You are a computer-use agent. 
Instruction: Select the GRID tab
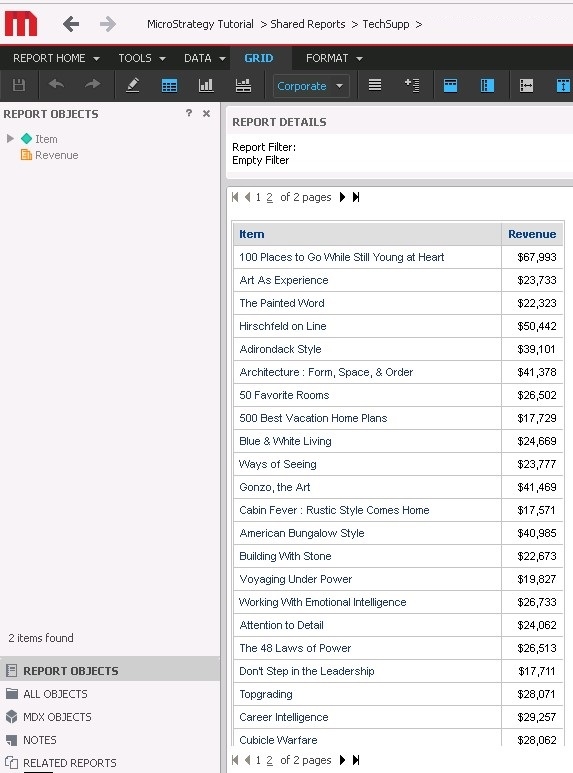[x=259, y=58]
